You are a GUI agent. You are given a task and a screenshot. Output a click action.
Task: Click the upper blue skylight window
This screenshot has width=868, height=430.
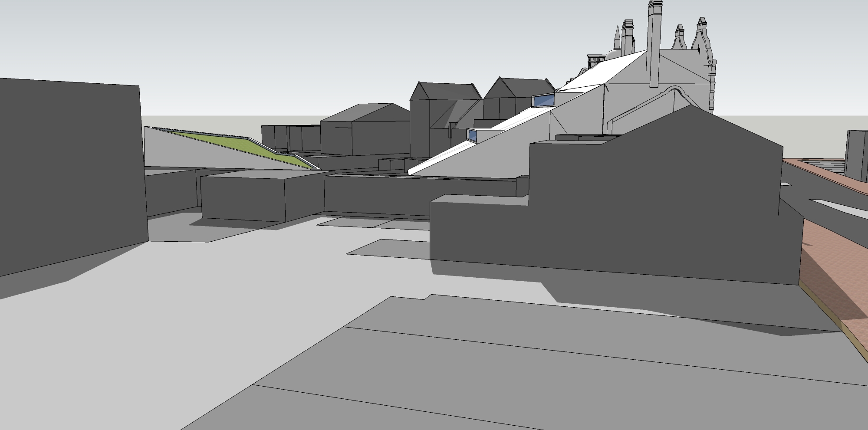click(543, 101)
